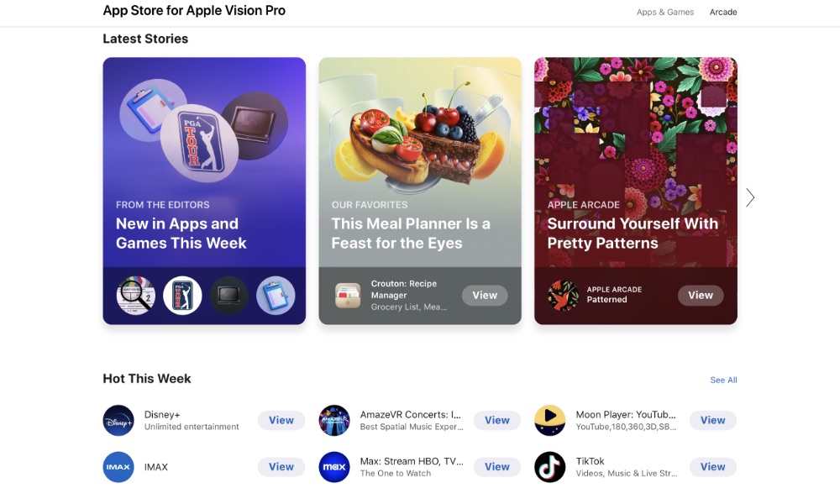Open the Patterned game icon

point(563,296)
